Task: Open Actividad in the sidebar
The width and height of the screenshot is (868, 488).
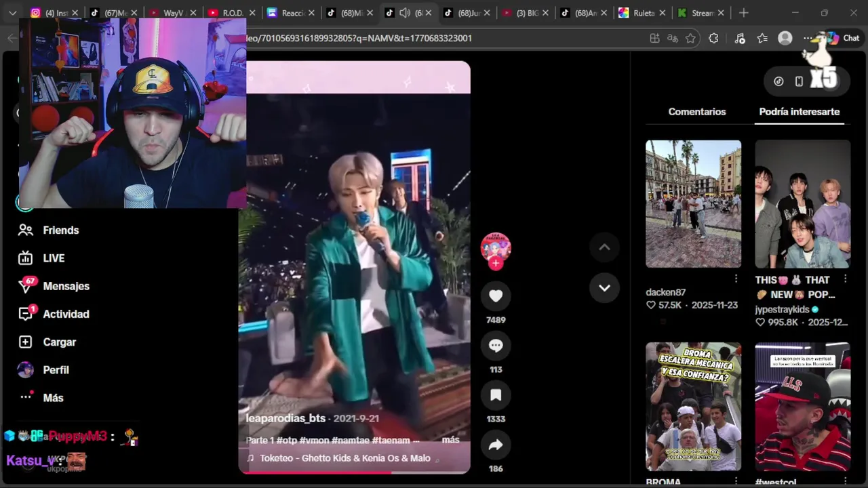Action: pos(66,314)
